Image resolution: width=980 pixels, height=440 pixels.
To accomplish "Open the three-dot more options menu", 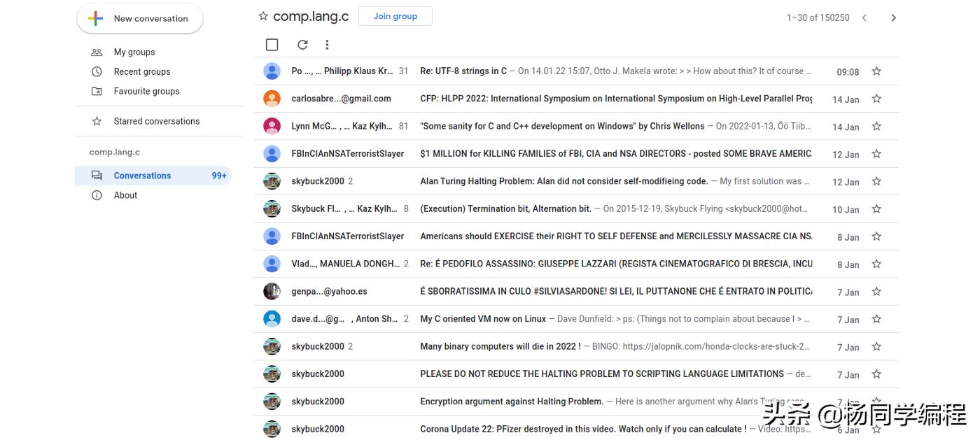I will (x=327, y=45).
